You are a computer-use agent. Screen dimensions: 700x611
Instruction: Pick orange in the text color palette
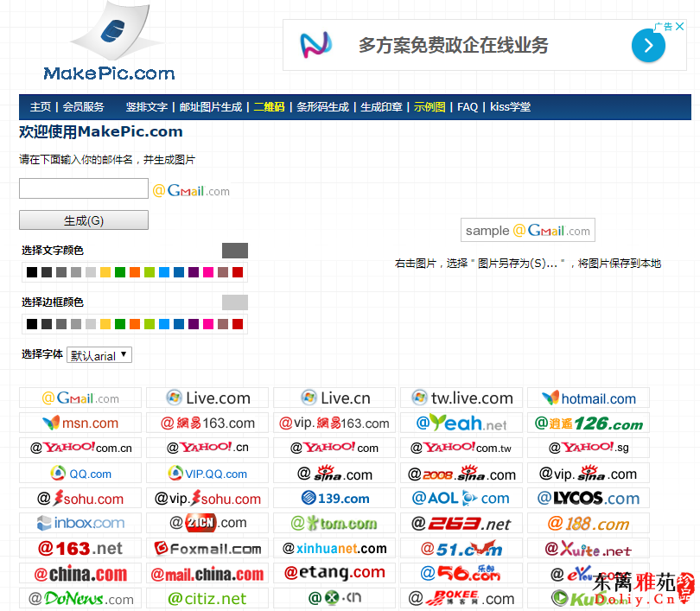(135, 272)
